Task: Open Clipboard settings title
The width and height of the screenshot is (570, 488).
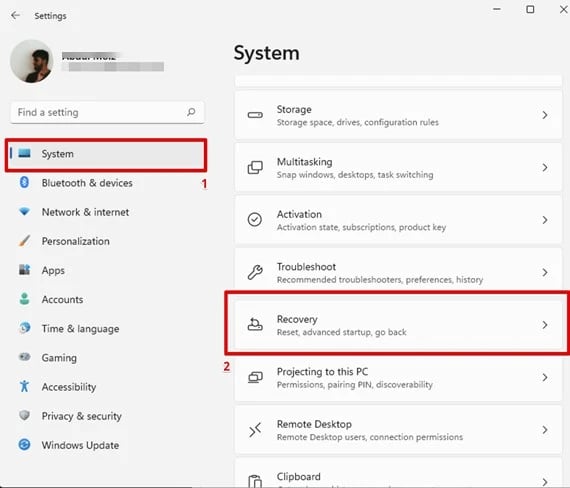Action: (x=298, y=476)
